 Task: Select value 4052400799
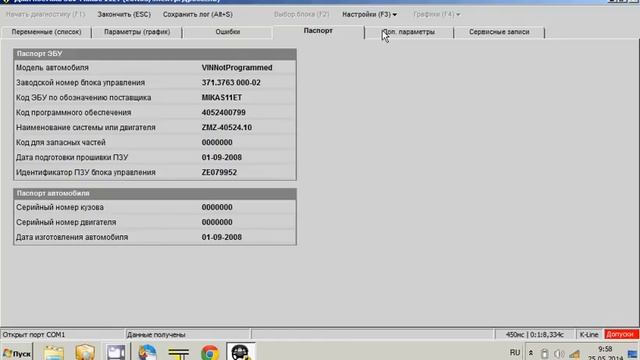[223, 112]
